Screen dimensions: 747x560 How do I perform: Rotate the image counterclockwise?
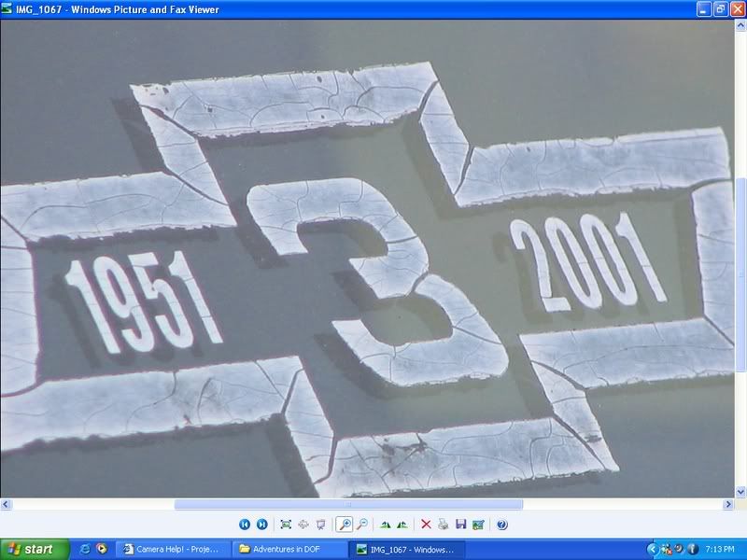click(x=402, y=525)
